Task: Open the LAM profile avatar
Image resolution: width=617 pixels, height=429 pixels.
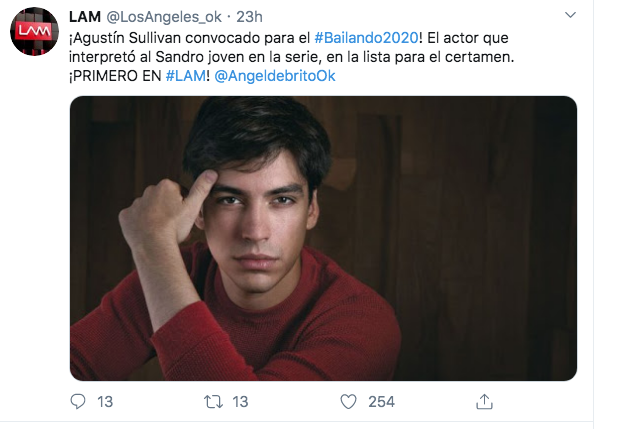Action: pos(34,31)
